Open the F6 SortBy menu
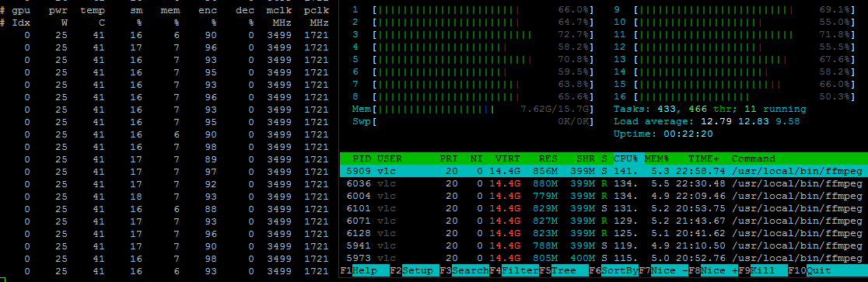The height and width of the screenshot is (282, 868). coord(614,270)
